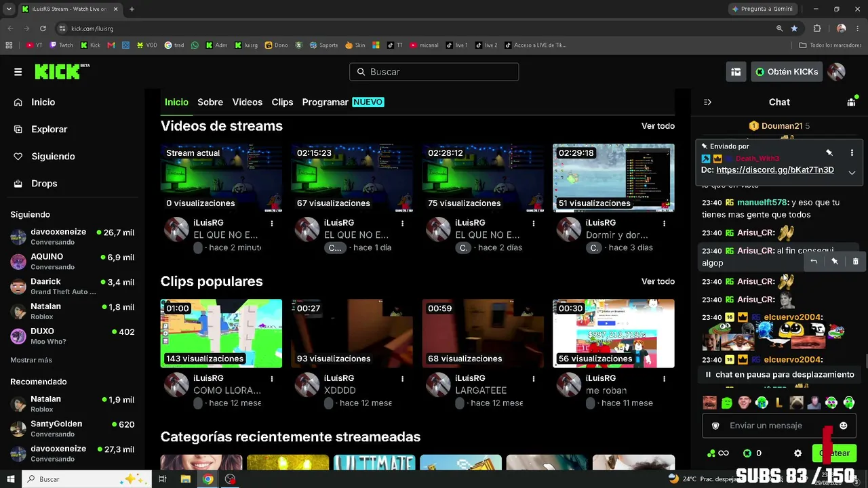868x488 pixels.
Task: Open the pinned message three-dot options
Action: pos(852,152)
